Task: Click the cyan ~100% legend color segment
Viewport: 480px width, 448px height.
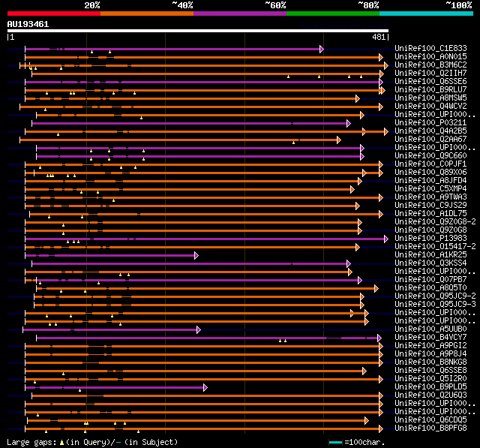Action: (427, 14)
